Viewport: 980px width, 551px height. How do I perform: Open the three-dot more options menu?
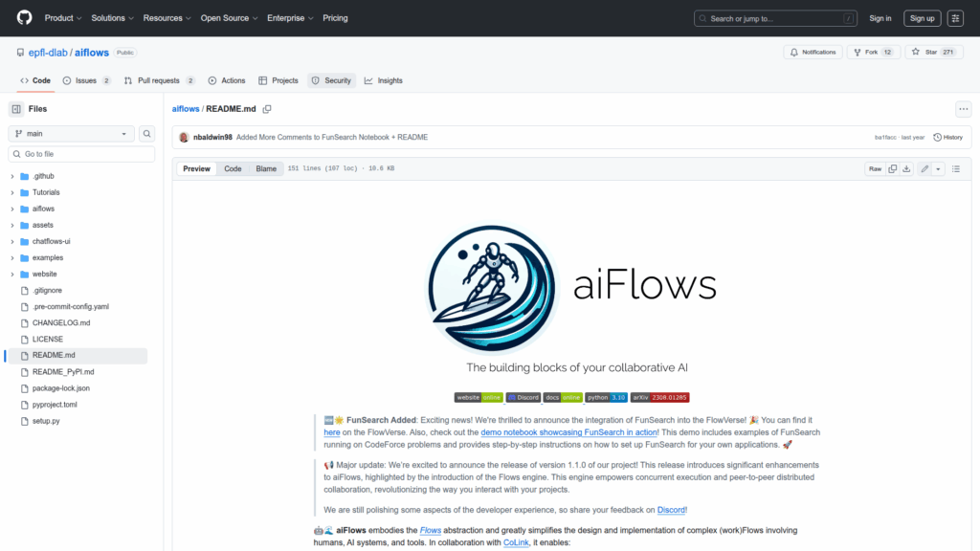[963, 109]
